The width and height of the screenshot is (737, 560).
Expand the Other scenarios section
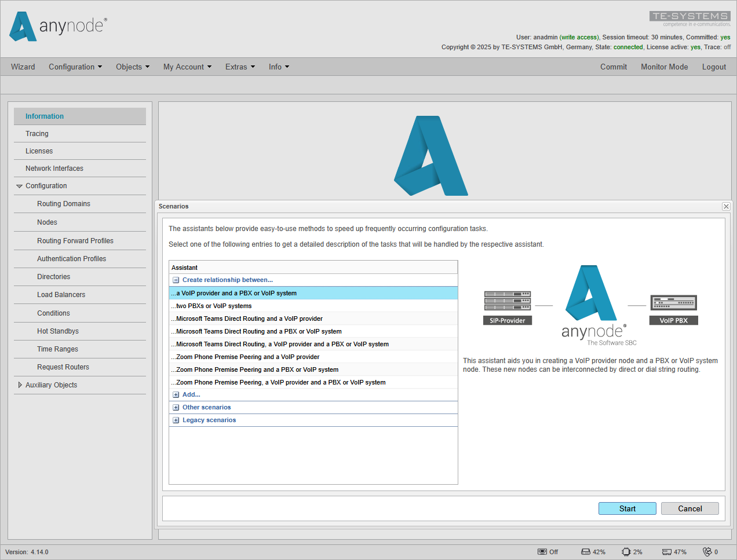(176, 407)
